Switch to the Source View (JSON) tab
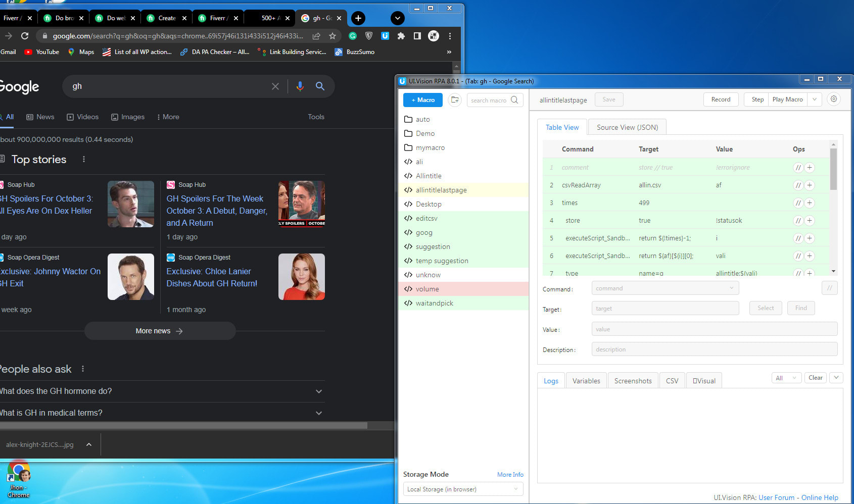Viewport: 854px width, 504px height. tap(627, 127)
